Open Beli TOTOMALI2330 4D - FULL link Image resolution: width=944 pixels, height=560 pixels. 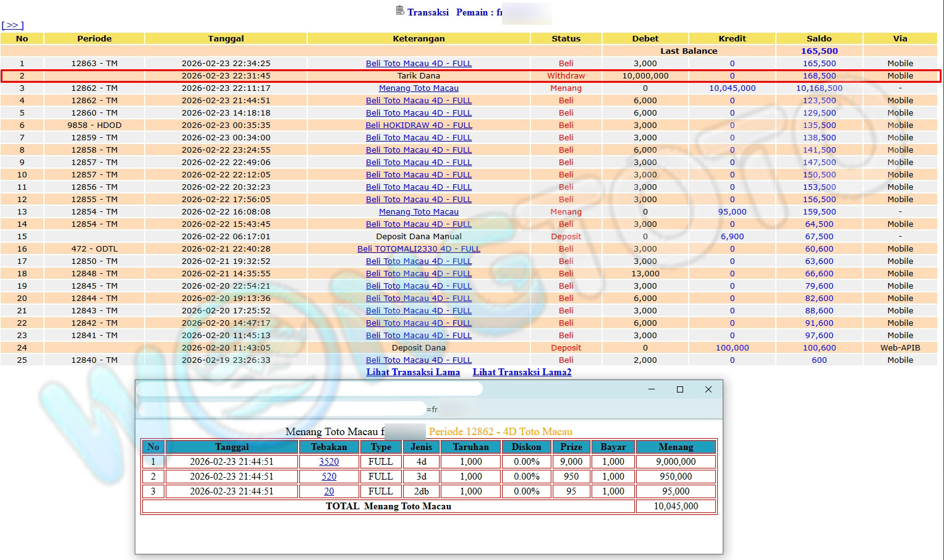[419, 249]
